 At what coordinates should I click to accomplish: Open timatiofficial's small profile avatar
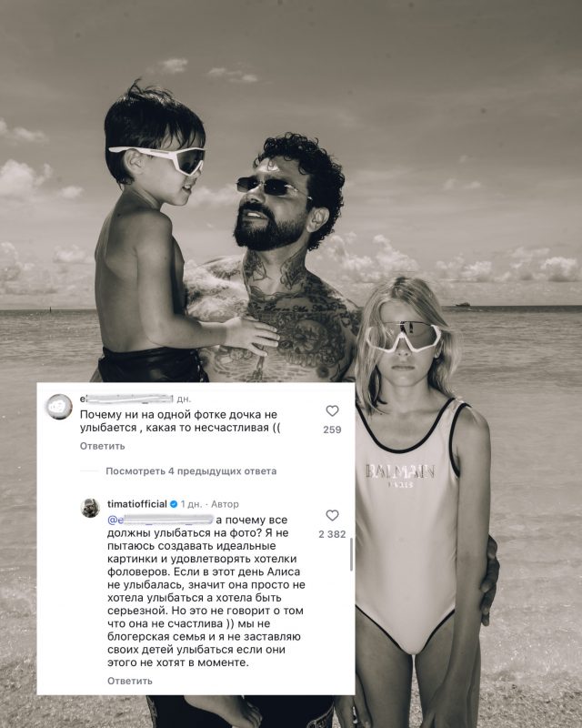coord(91,508)
